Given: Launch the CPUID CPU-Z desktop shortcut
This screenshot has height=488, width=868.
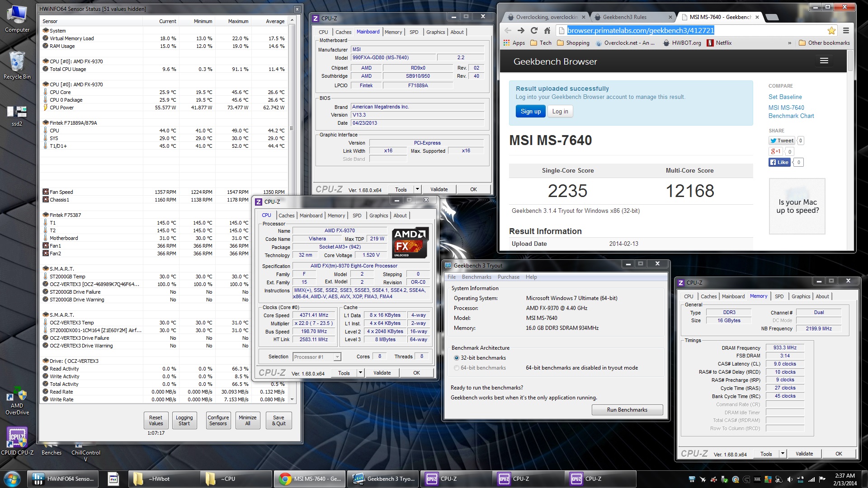Looking at the screenshot, I should click(x=17, y=441).
